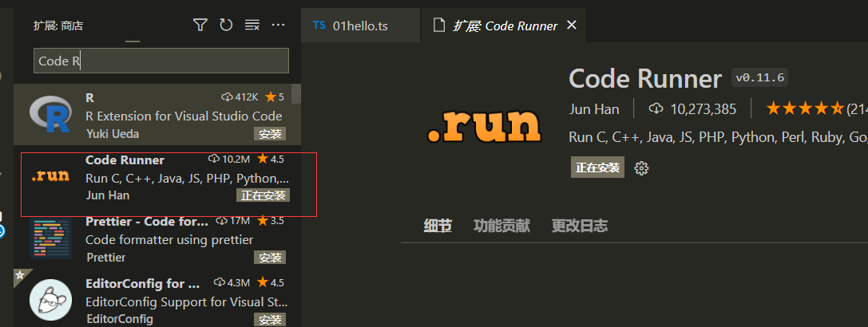The height and width of the screenshot is (327, 868).
Task: Click the star rating on the Code Runner page
Action: click(x=805, y=109)
